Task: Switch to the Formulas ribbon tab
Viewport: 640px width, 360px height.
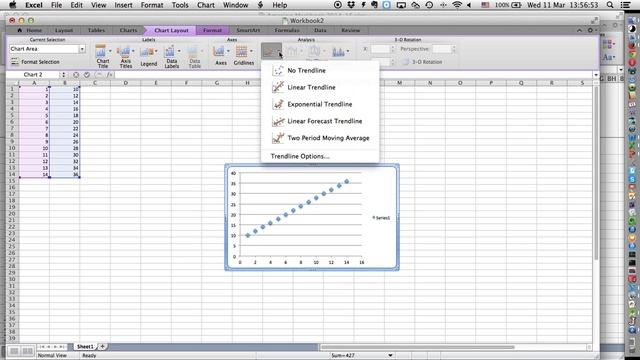Action: [x=287, y=30]
